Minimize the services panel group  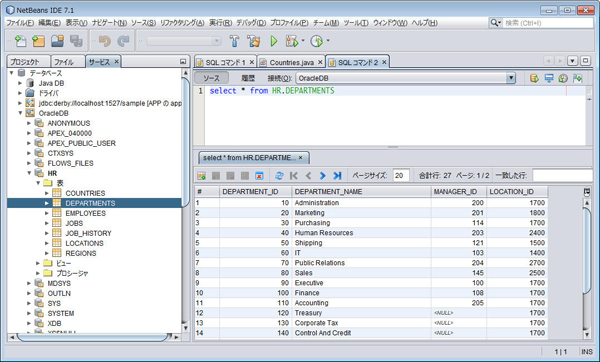(x=183, y=62)
